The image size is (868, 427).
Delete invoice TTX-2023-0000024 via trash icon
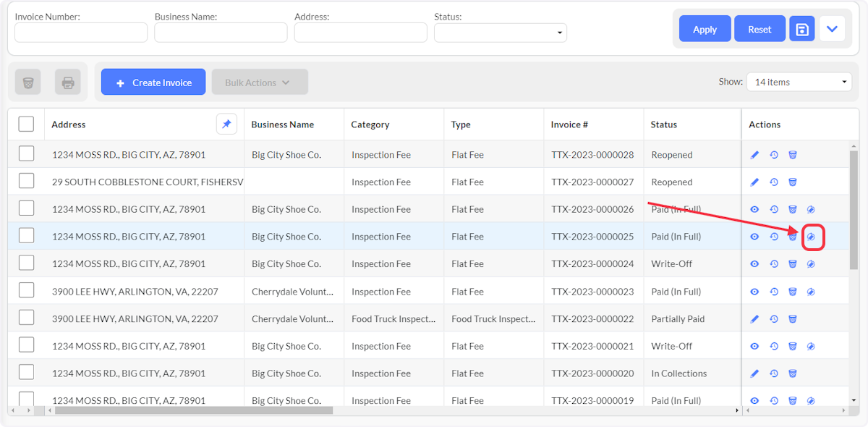pyautogui.click(x=792, y=264)
